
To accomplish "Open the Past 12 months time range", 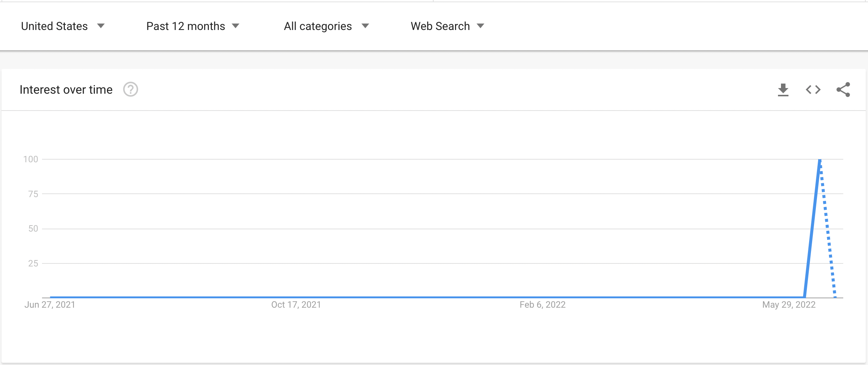I will (192, 26).
